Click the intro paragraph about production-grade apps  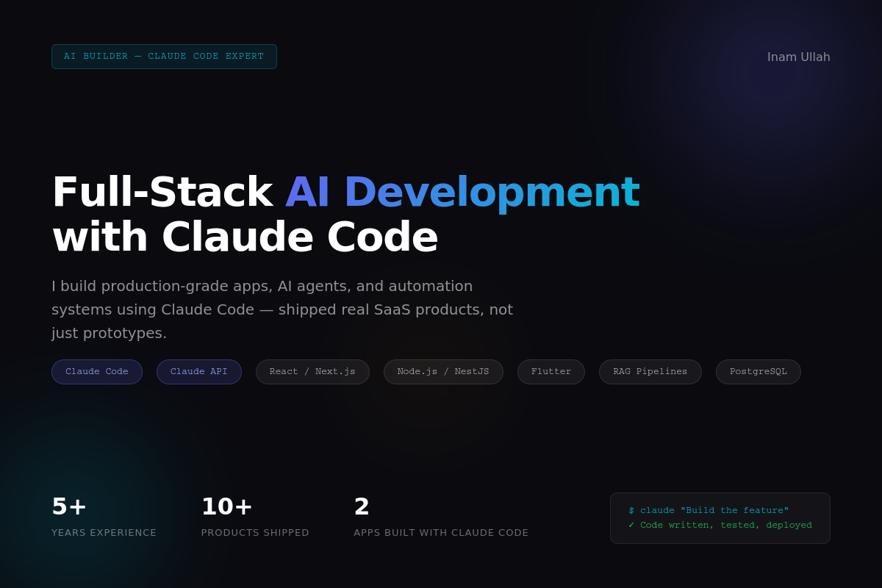(x=282, y=309)
